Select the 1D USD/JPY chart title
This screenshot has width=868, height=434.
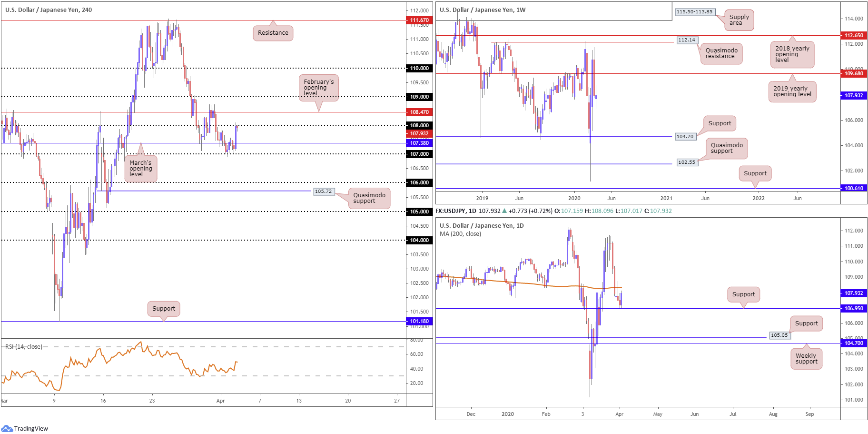[x=482, y=225]
